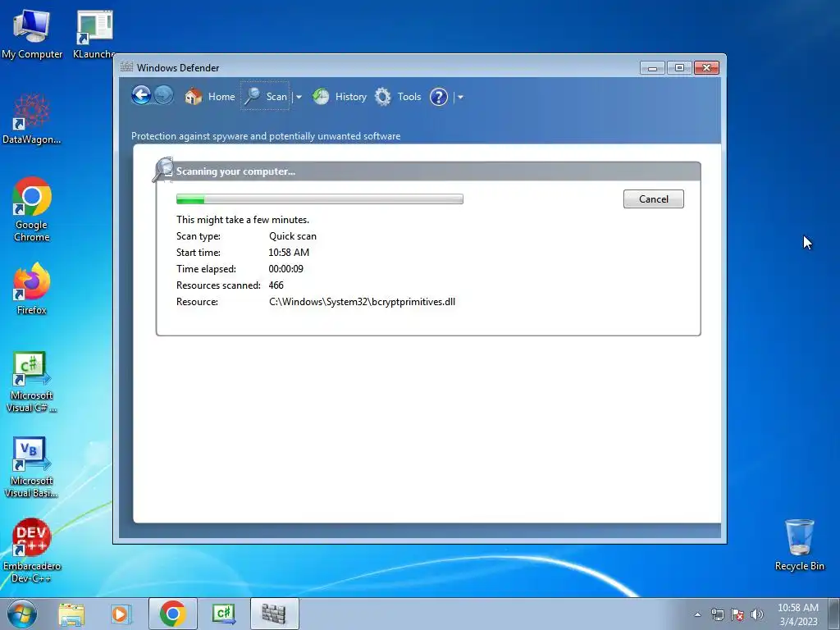840x630 pixels.
Task: Click the Windows Defender title bar icon
Action: tap(126, 67)
